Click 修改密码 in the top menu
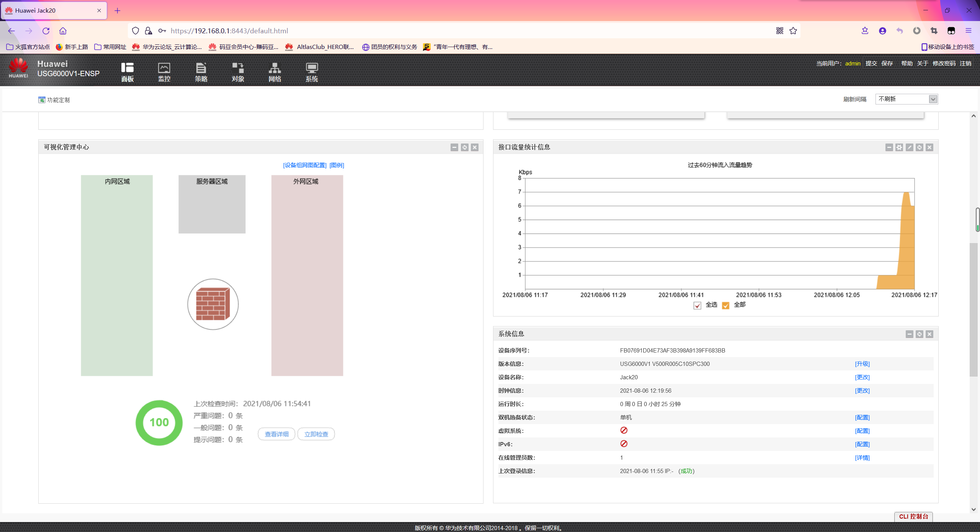This screenshot has width=980, height=532. [944, 64]
